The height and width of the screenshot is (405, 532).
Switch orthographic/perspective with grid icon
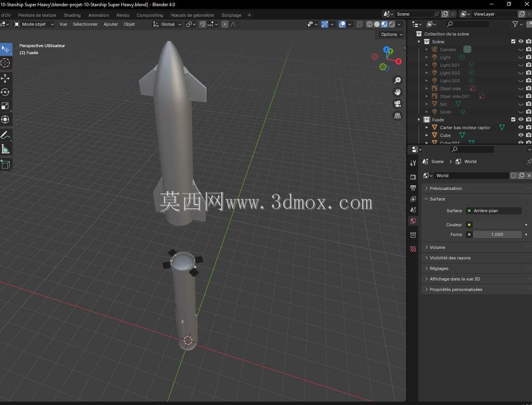point(398,115)
